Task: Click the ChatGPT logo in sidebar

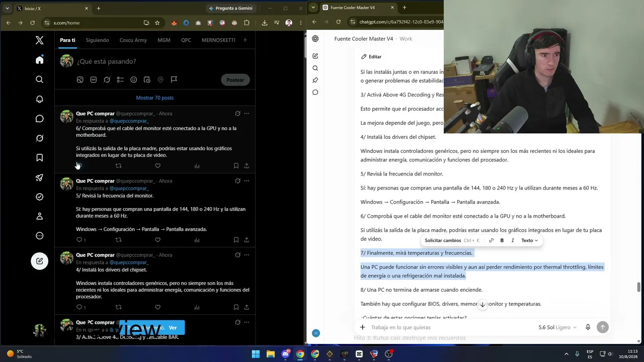Action: 315,39
